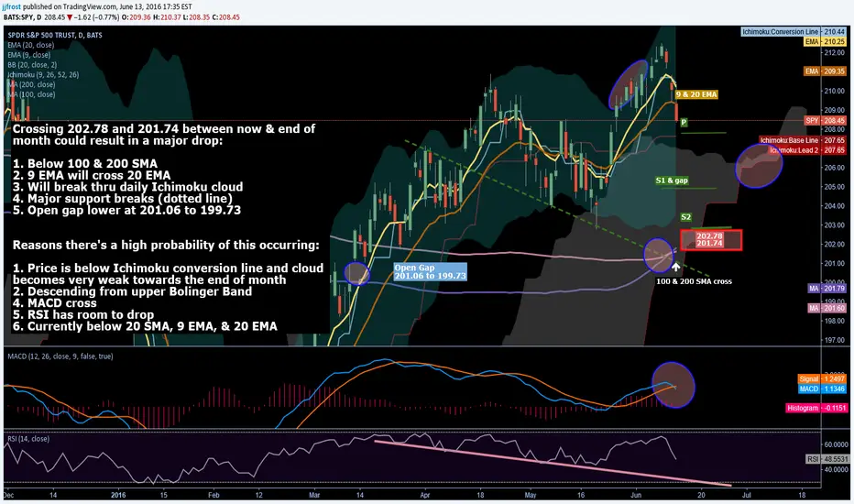Select the RSI (14, close) pane label
854x504 pixels.
click(x=28, y=439)
